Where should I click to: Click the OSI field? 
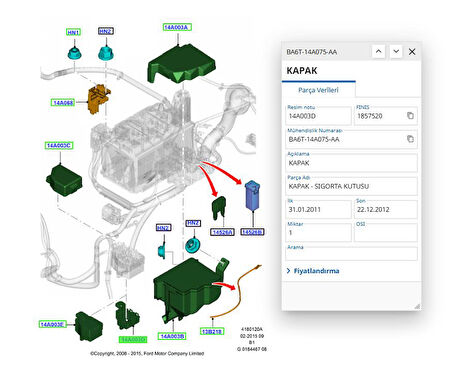pyautogui.click(x=385, y=232)
